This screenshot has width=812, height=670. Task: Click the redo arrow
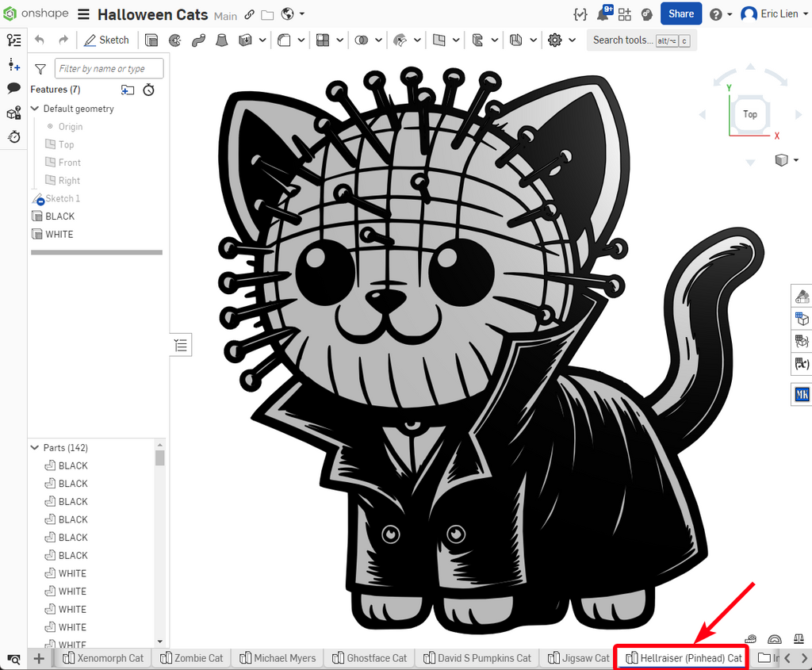click(63, 40)
